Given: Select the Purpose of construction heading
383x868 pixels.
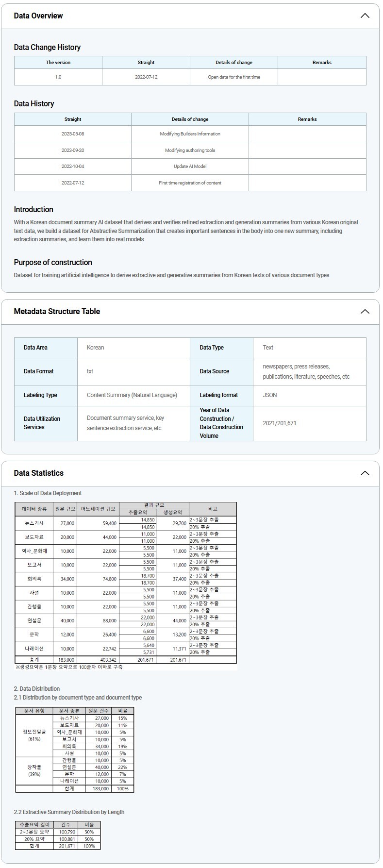Looking at the screenshot, I should 53,262.
